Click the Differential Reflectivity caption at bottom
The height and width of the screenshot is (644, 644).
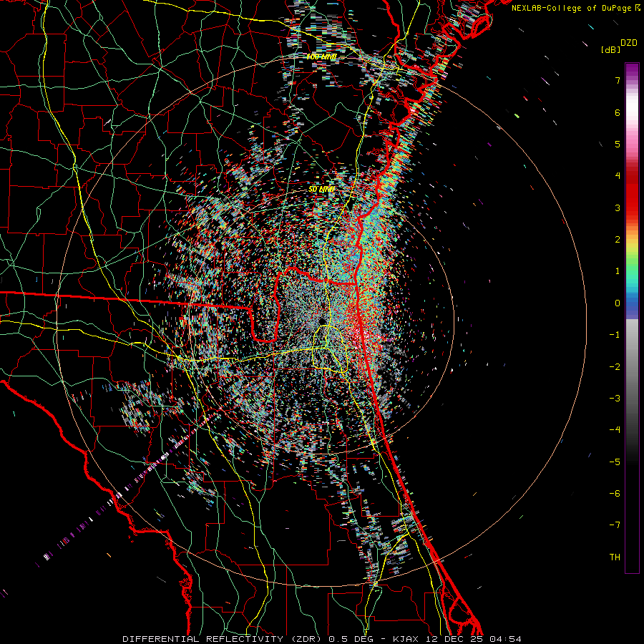[x=322, y=639]
